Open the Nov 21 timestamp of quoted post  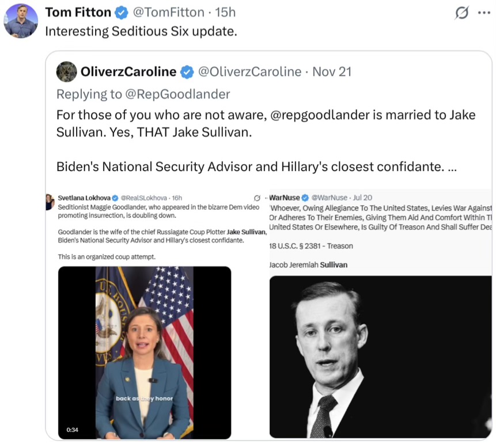click(x=332, y=72)
